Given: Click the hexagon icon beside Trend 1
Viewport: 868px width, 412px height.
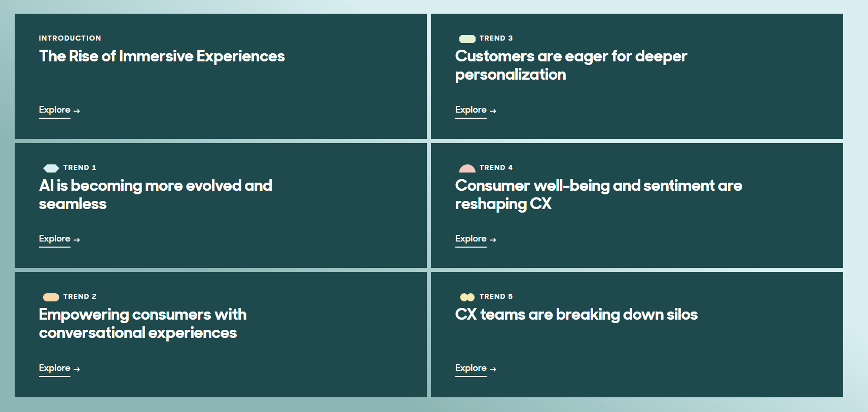Looking at the screenshot, I should click(51, 168).
